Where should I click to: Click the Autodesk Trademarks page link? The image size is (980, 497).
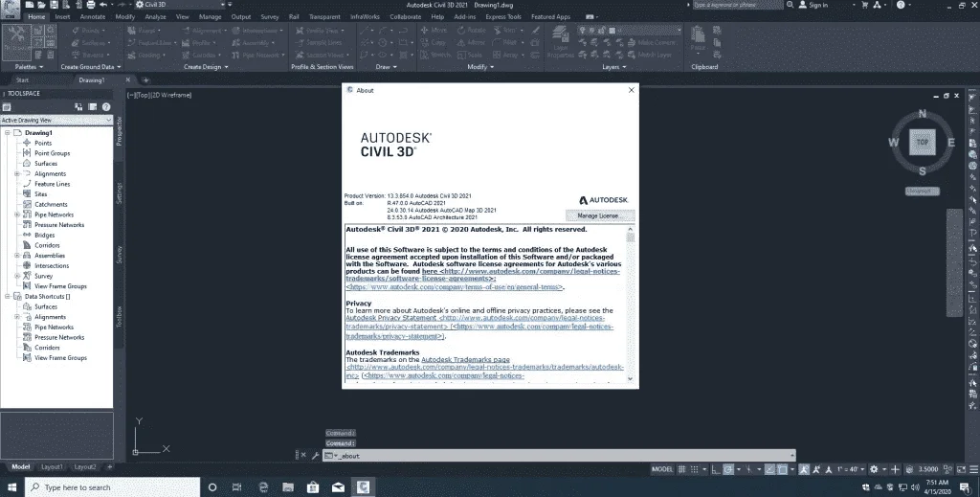tap(466, 359)
